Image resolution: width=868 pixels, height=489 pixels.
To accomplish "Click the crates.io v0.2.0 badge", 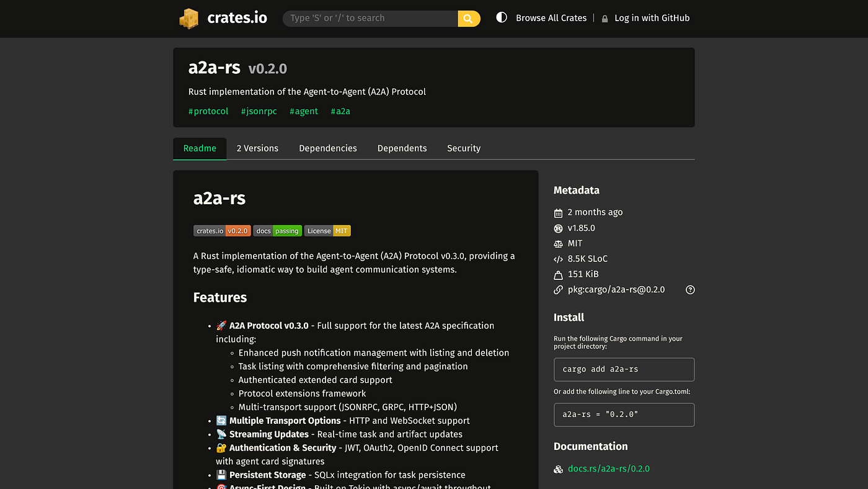I will pos(222,231).
